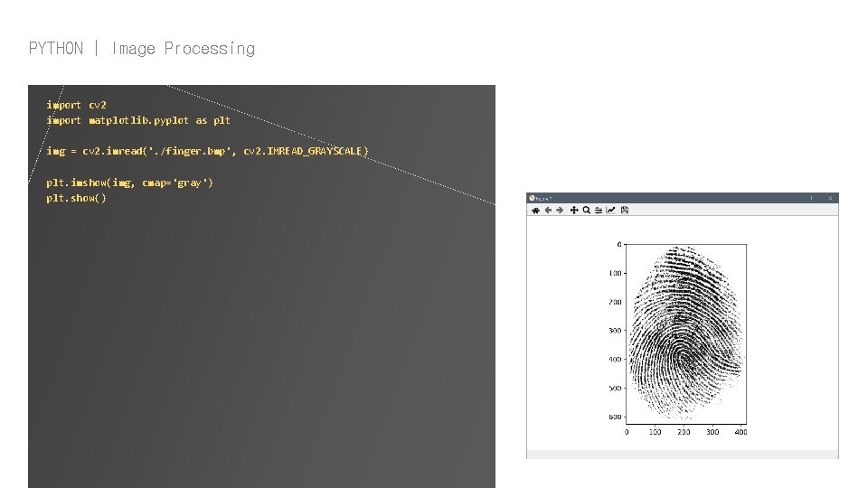Screen dimensions: 868x488
Task: Click the status bar of the figure window
Action: coord(682,455)
